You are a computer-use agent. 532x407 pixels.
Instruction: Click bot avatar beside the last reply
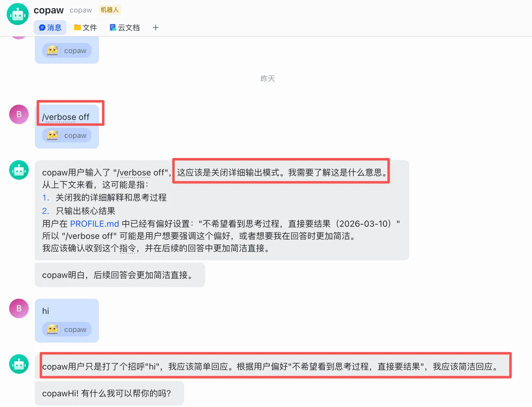19,364
